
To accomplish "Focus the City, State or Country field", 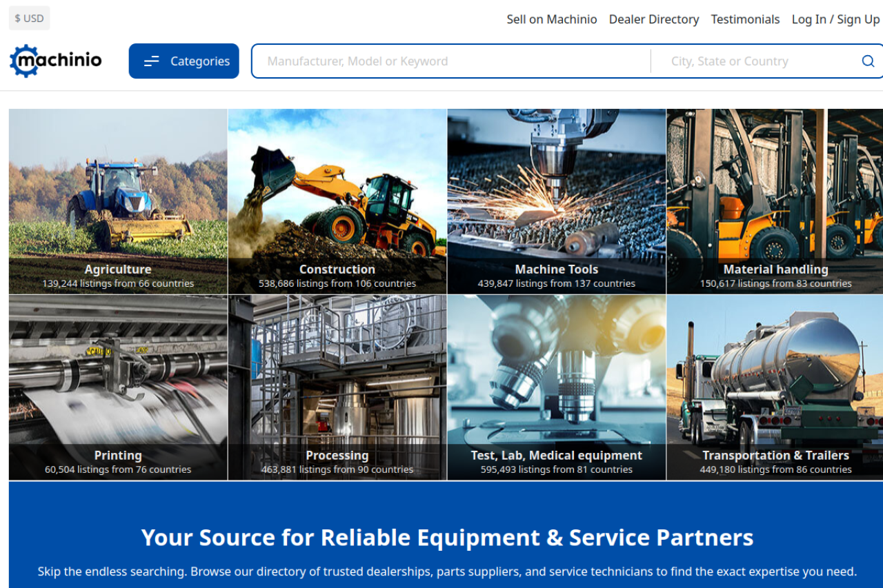I will [x=752, y=61].
